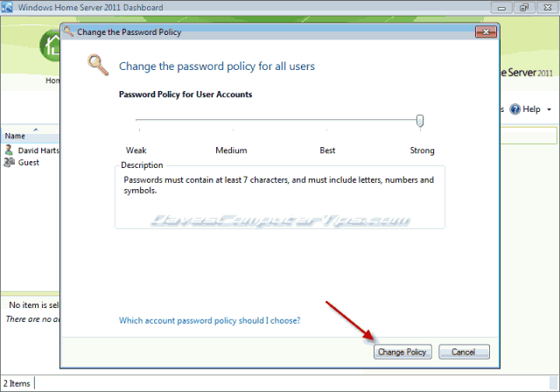This screenshot has height=392, width=560.
Task: Set slider to the Weak tick mark
Action: click(139, 129)
